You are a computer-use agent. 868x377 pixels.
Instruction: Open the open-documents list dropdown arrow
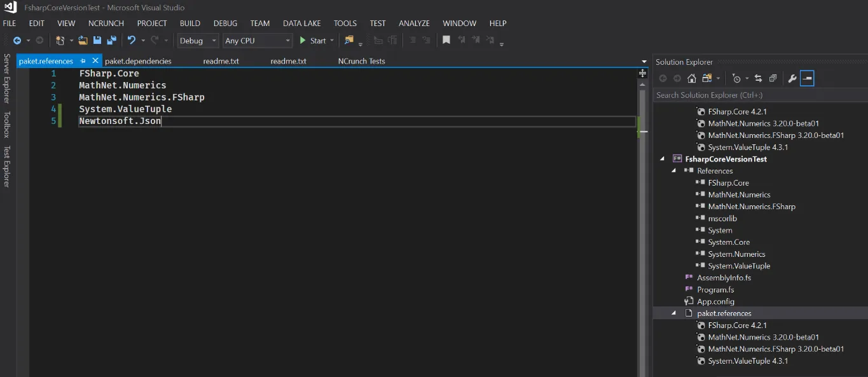click(x=644, y=62)
